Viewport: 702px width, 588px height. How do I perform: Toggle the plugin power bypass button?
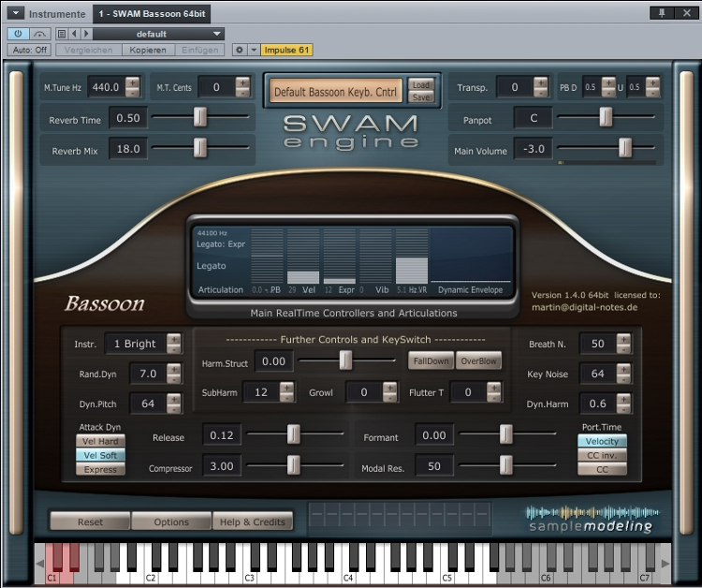[19, 34]
